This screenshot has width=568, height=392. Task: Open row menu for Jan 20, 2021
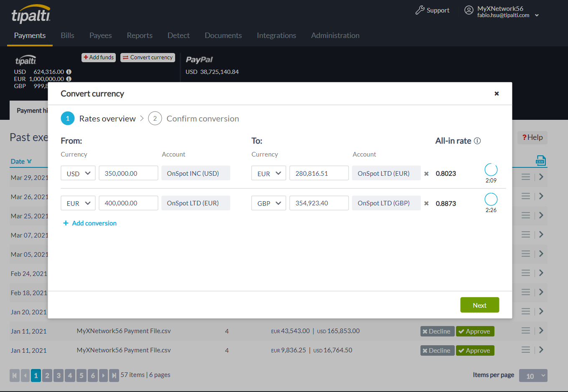[526, 311]
